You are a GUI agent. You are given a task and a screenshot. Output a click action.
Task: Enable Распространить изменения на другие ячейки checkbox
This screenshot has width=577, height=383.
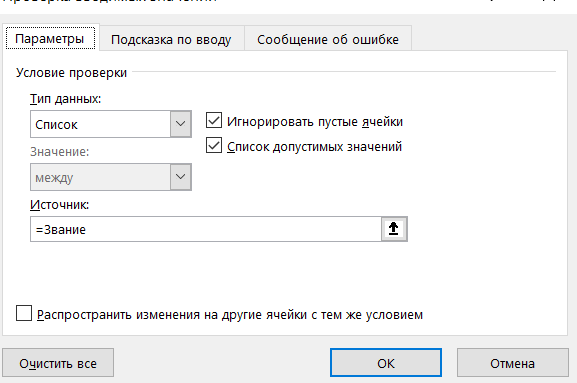click(x=24, y=313)
